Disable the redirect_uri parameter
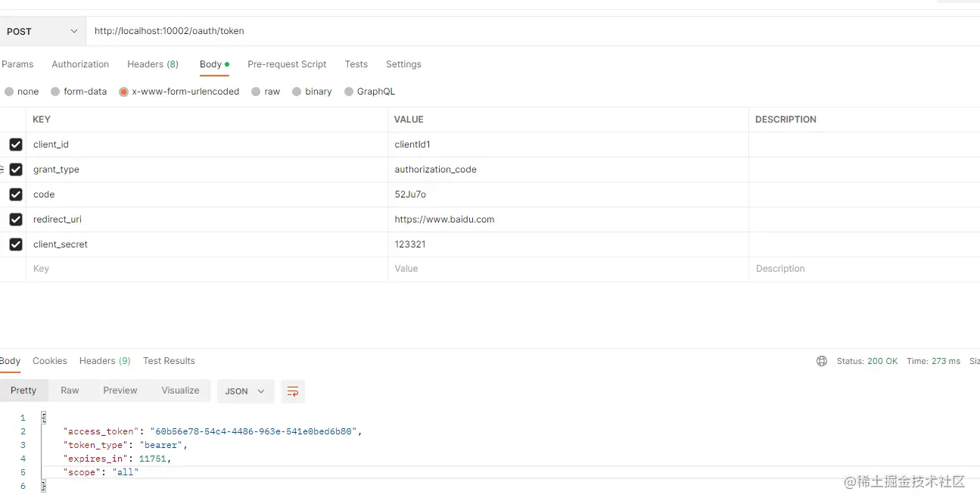The width and height of the screenshot is (980, 504). (16, 219)
